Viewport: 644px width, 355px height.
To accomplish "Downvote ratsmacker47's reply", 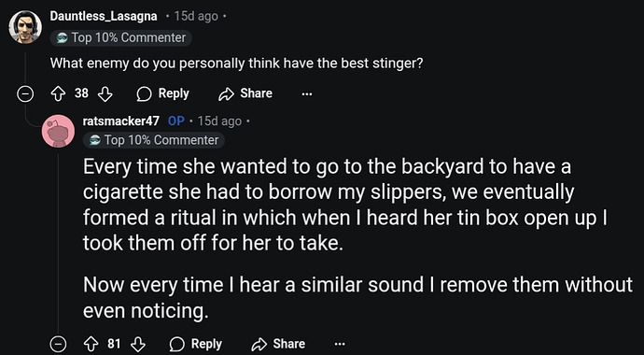I will tap(138, 345).
